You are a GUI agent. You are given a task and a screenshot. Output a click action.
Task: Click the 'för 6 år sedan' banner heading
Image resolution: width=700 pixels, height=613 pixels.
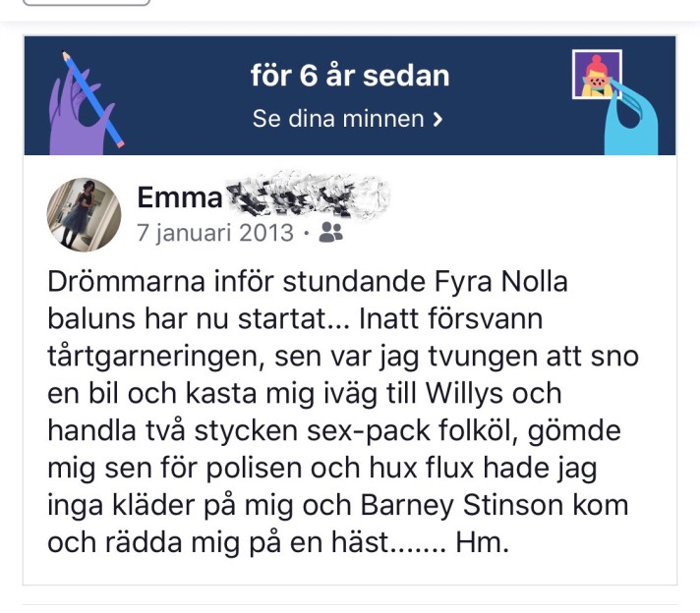(350, 76)
